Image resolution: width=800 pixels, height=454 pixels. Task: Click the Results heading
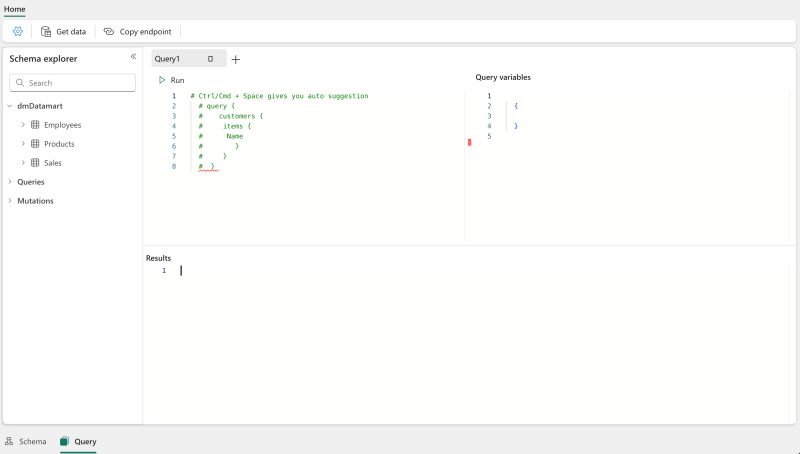click(x=158, y=258)
